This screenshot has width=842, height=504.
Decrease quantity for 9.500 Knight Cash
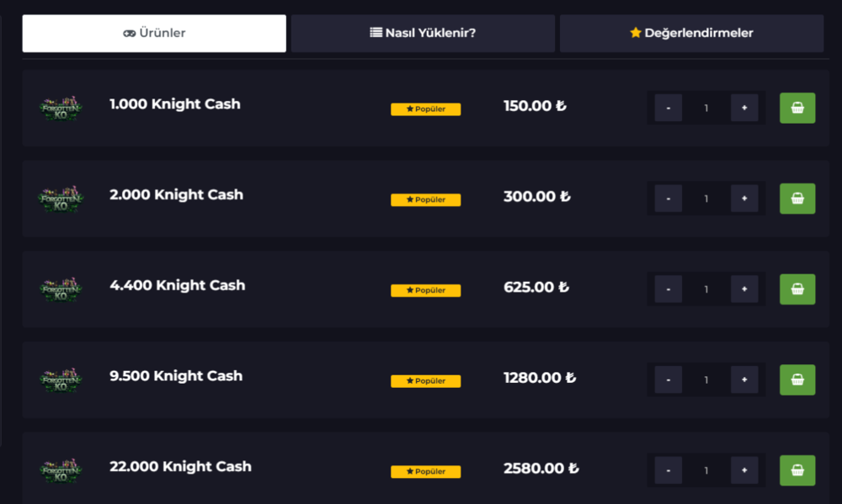pyautogui.click(x=669, y=379)
